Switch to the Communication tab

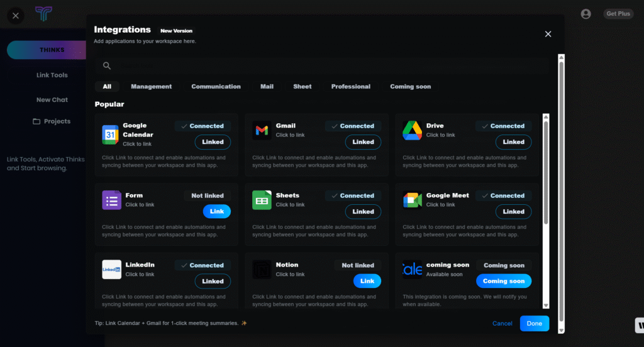click(x=216, y=87)
